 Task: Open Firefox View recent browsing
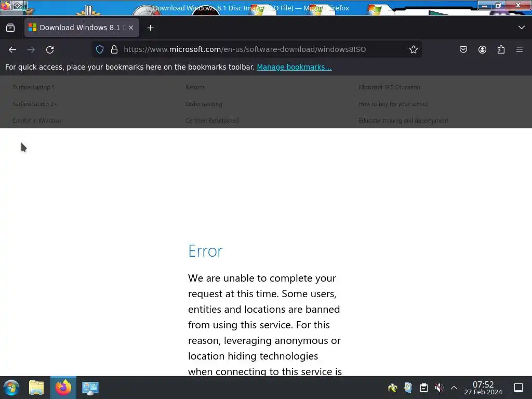[x=10, y=28]
